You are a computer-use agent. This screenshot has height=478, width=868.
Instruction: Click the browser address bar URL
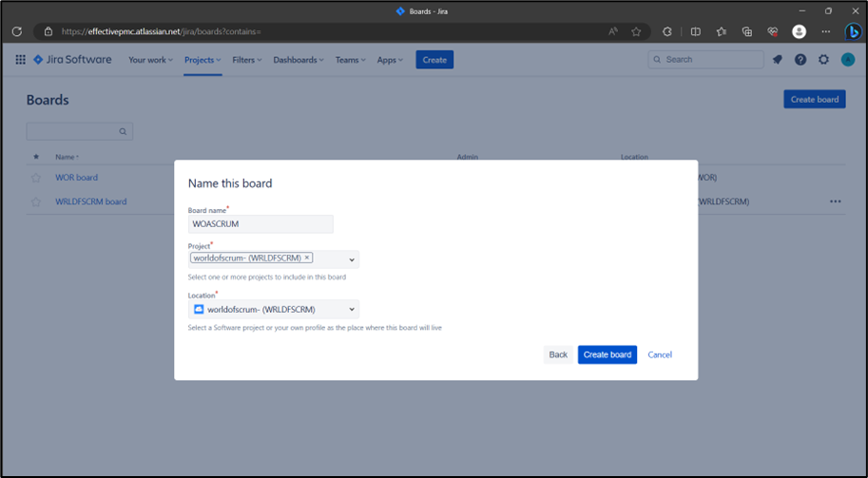pyautogui.click(x=161, y=31)
